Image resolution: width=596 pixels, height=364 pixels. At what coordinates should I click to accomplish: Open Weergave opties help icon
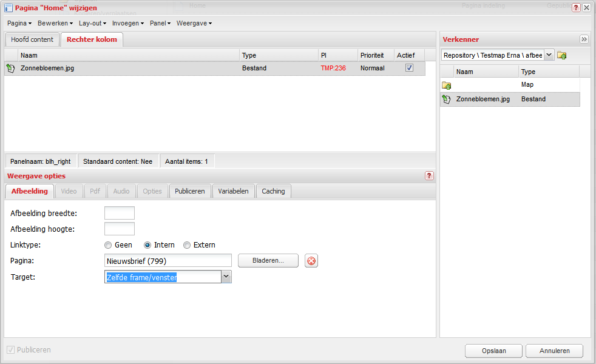(x=429, y=175)
